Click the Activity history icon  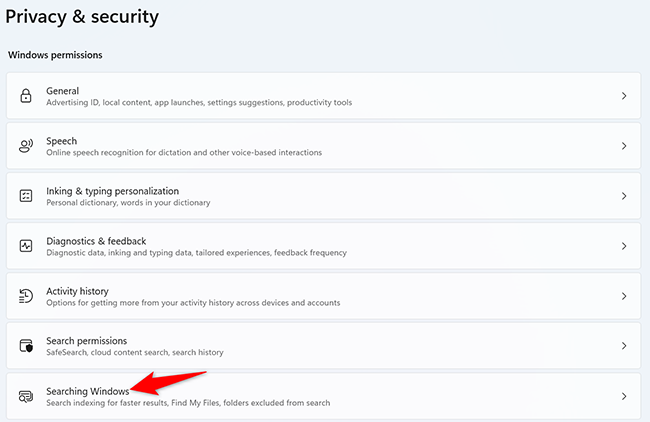tap(26, 296)
